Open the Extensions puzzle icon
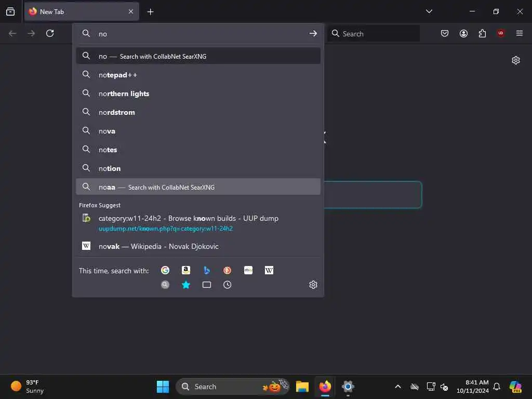This screenshot has width=532, height=399. tap(482, 33)
